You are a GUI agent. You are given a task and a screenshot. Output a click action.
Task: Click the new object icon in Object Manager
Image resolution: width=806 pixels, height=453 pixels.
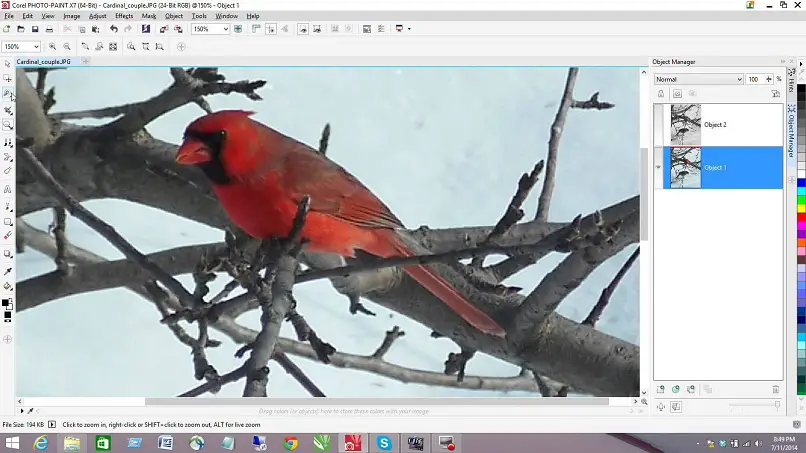pyautogui.click(x=660, y=389)
